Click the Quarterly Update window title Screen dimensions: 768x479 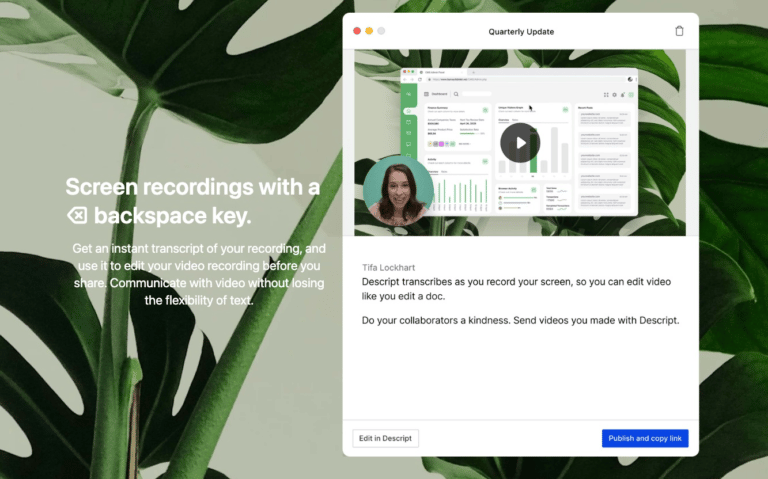click(521, 32)
